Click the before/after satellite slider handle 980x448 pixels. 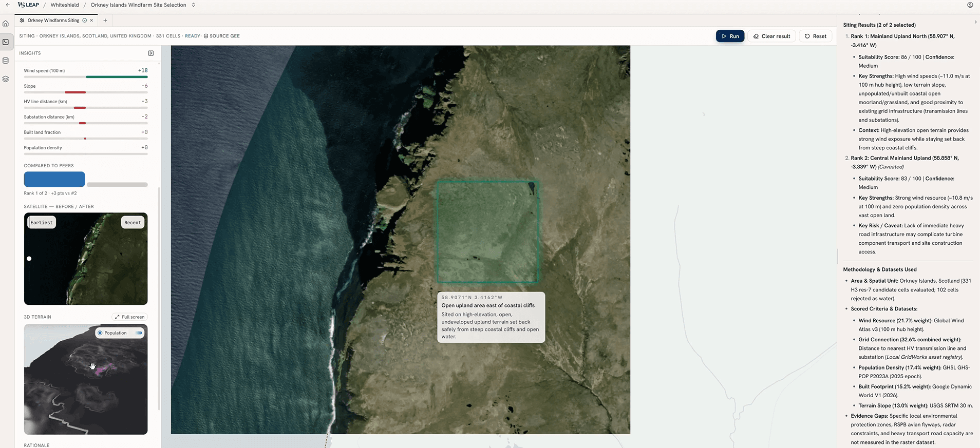tap(29, 259)
